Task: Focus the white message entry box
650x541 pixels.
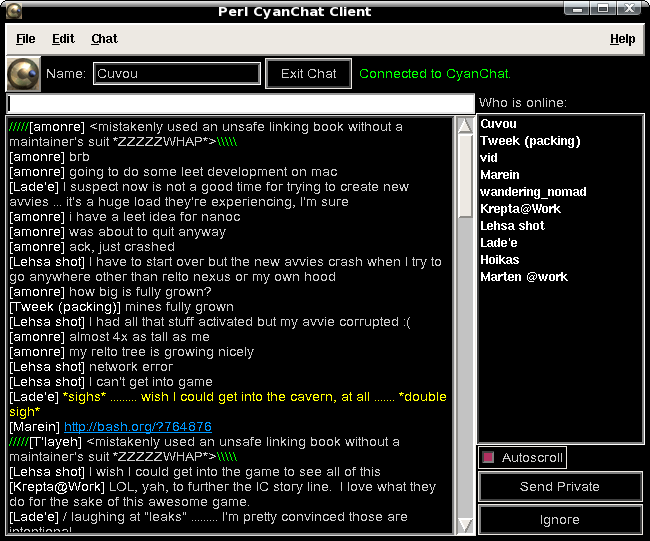Action: click(241, 104)
